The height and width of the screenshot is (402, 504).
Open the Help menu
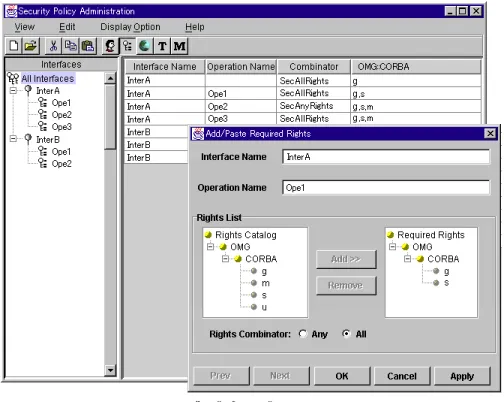tap(195, 27)
